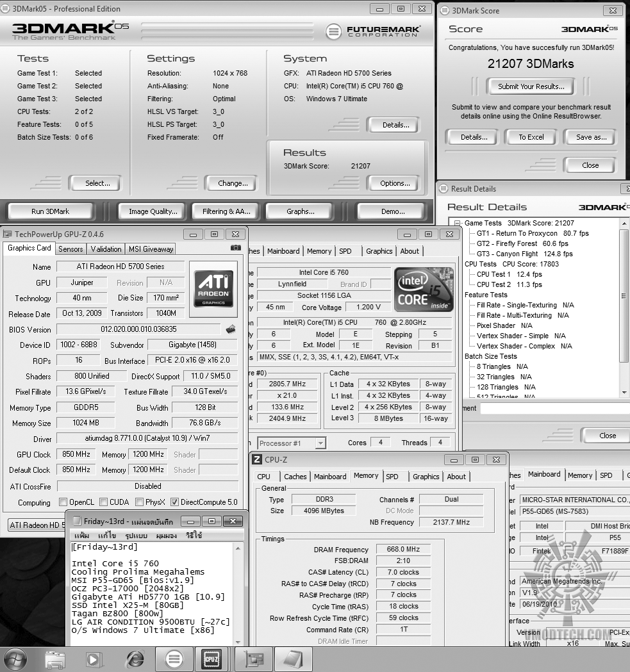Image resolution: width=630 pixels, height=672 pixels.
Task: Click the Result Details vertical scrollbar
Action: point(624,307)
